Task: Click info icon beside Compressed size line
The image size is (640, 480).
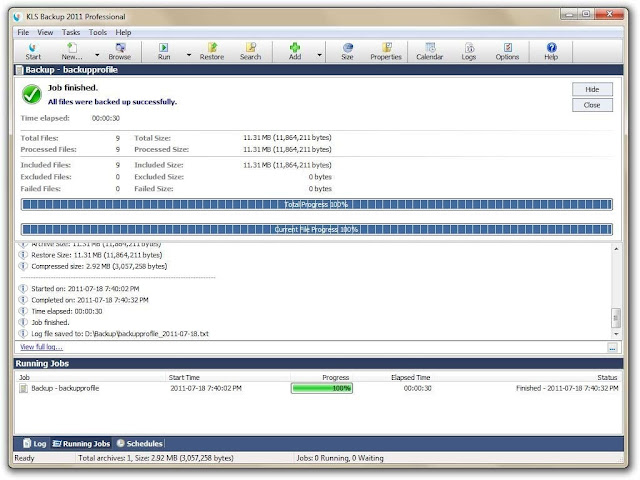Action: pyautogui.click(x=23, y=266)
